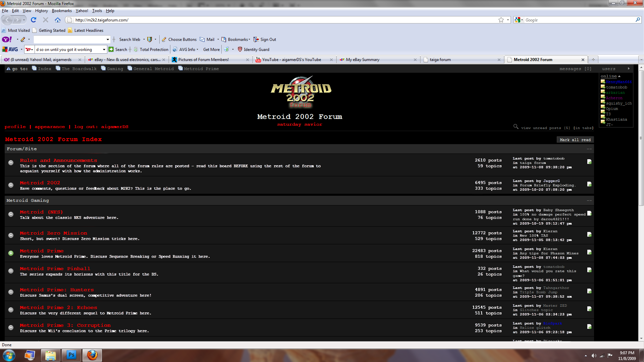This screenshot has height=362, width=644.
Task: Click the Google search field
Action: click(579, 20)
